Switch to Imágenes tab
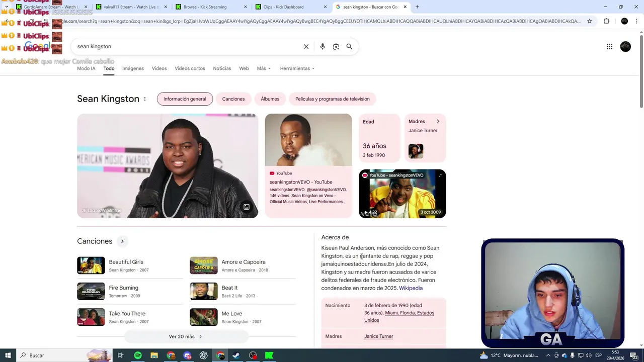The width and height of the screenshot is (644, 362). [133, 68]
